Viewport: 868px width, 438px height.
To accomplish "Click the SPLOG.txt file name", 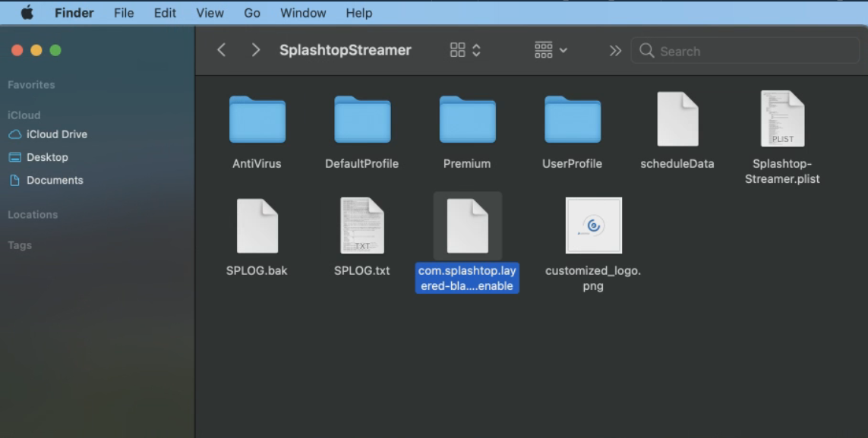I will pos(362,270).
